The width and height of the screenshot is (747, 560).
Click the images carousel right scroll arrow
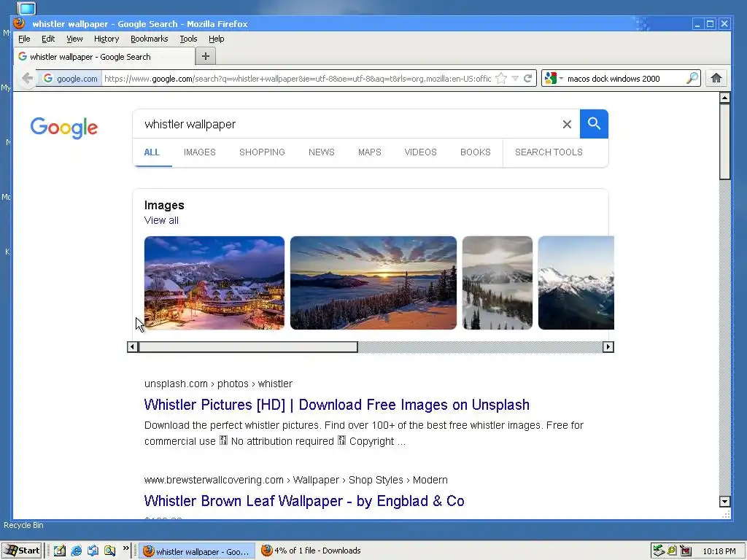608,346
